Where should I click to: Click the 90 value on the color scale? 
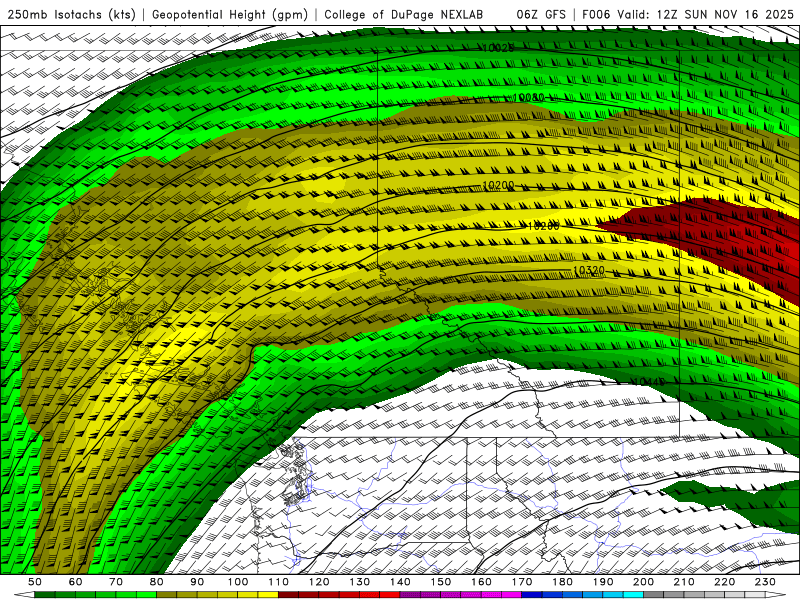tap(197, 582)
